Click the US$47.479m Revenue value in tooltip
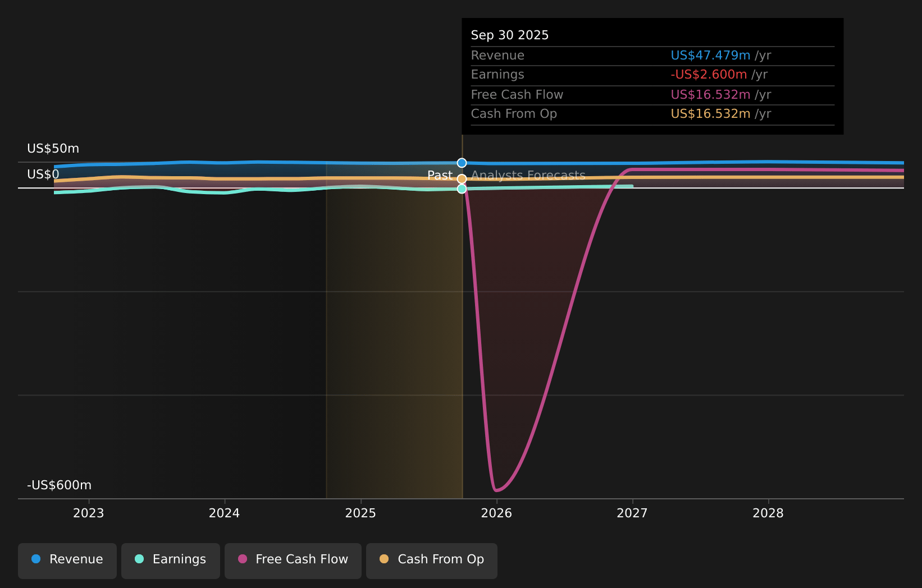 [710, 56]
